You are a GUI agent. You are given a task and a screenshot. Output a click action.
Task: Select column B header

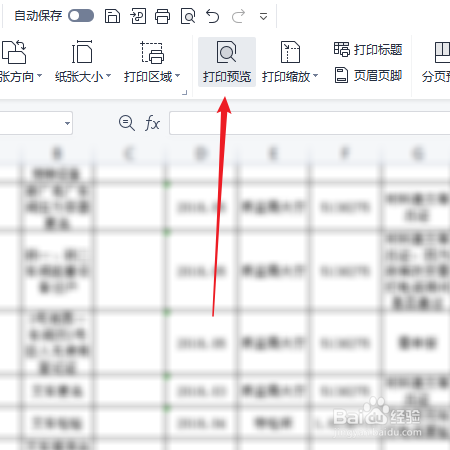pyautogui.click(x=57, y=153)
